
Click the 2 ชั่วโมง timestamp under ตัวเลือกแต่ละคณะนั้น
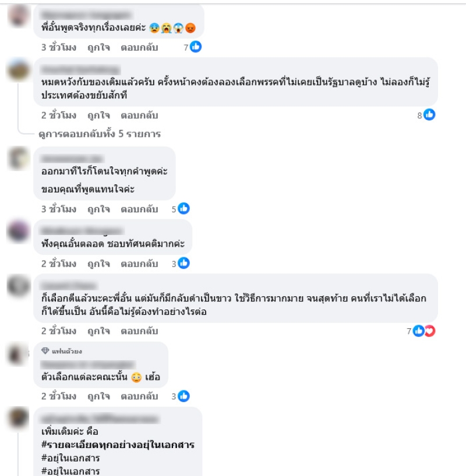(x=59, y=396)
